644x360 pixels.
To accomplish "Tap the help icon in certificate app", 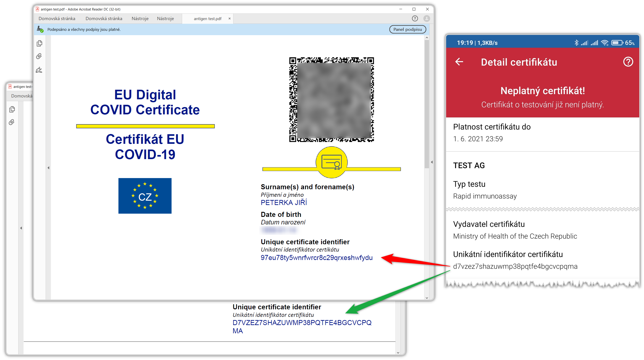I will point(628,62).
